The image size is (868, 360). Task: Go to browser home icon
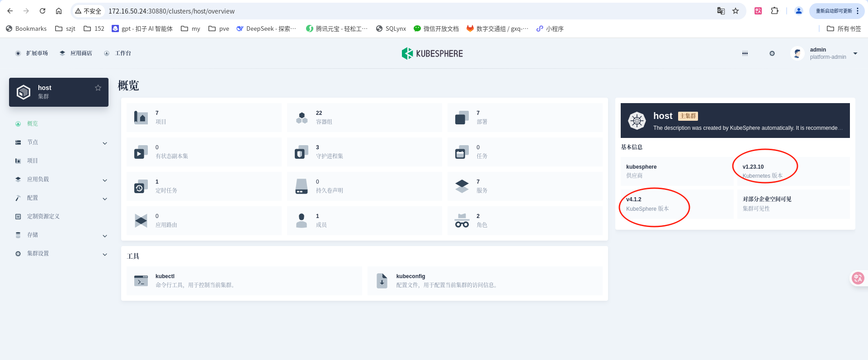pos(59,11)
